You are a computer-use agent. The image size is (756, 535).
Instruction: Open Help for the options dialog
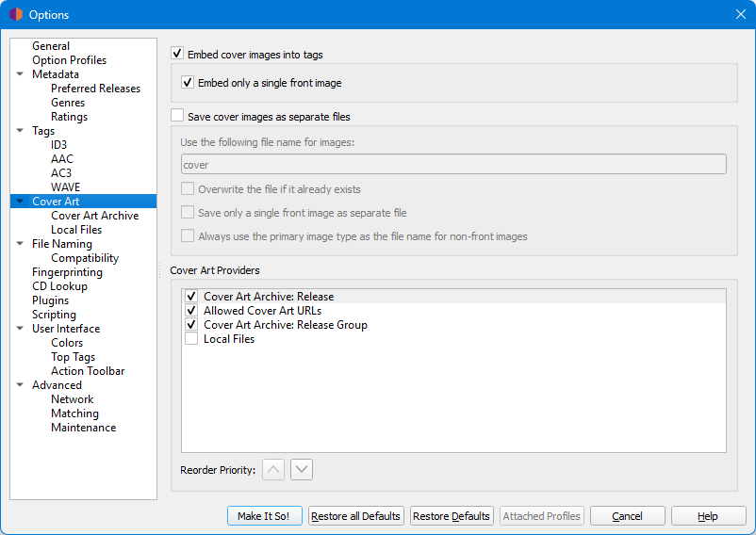708,516
